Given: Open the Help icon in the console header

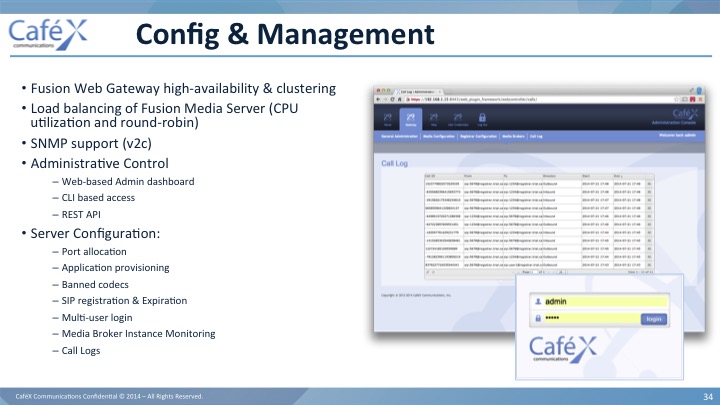Looking at the screenshot, I should tap(433, 119).
